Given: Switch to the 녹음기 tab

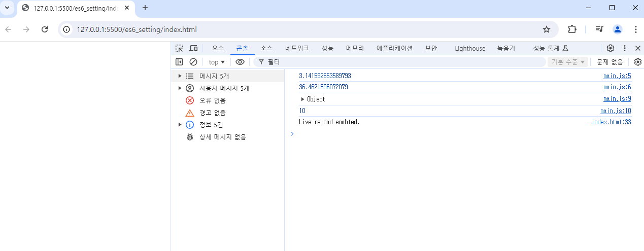Looking at the screenshot, I should click(x=506, y=48).
